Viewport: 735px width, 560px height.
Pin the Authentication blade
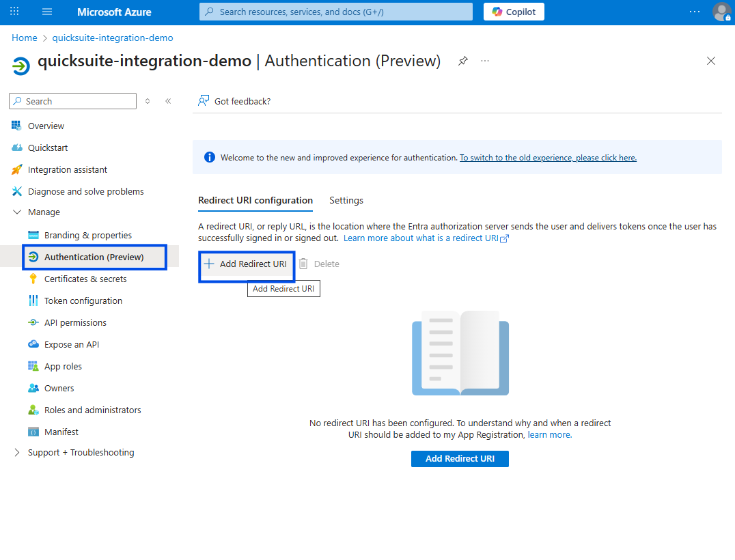463,61
